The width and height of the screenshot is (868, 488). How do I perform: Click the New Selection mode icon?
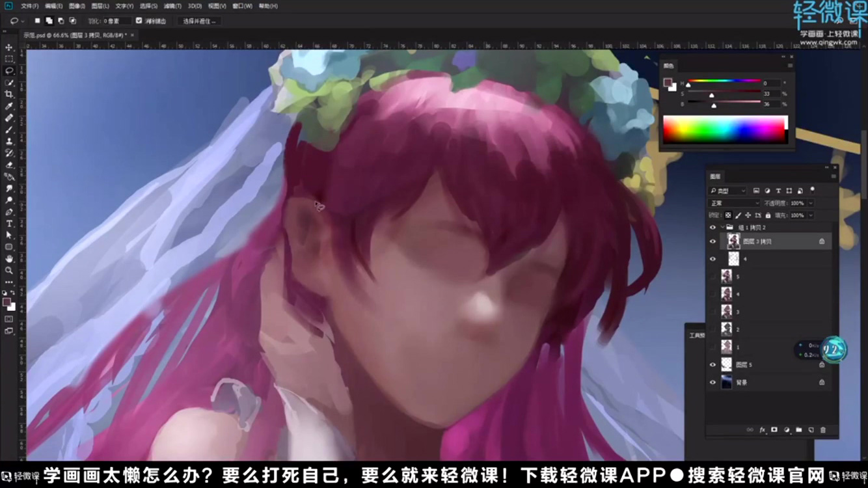37,21
